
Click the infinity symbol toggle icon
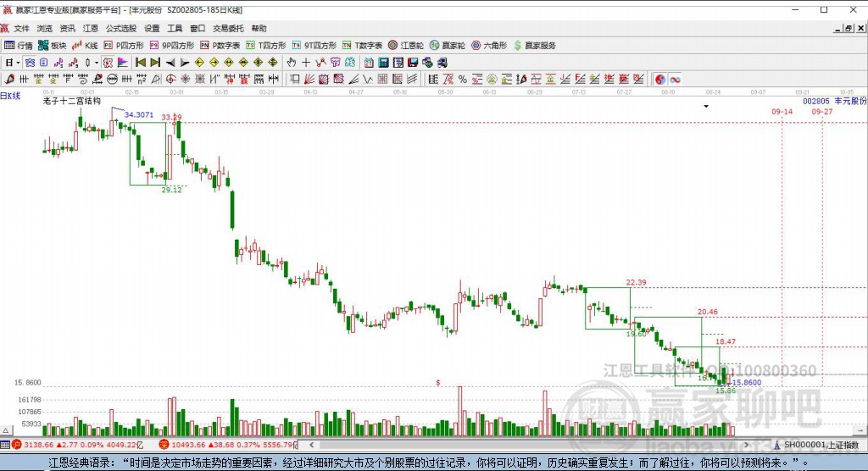[x=675, y=79]
